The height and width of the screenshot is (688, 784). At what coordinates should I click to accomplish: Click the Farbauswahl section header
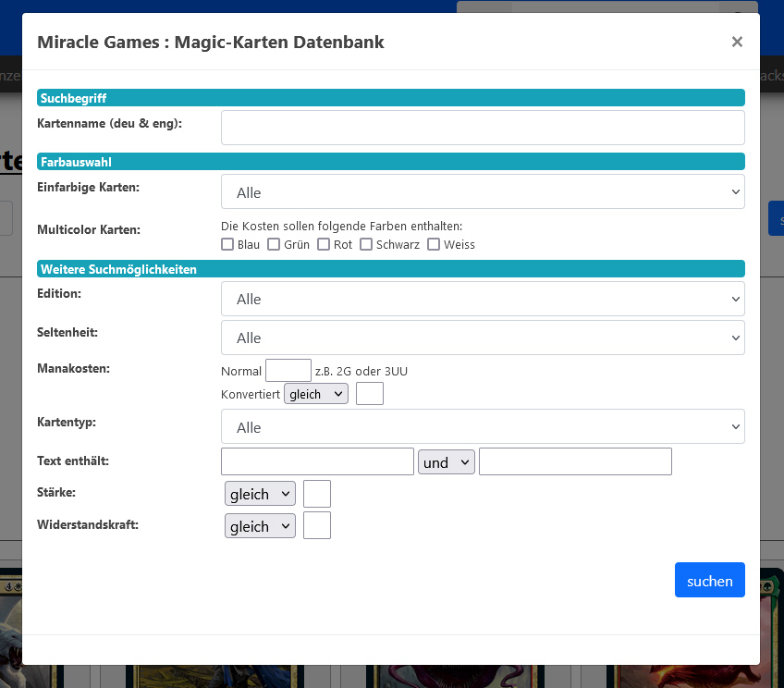(x=390, y=162)
